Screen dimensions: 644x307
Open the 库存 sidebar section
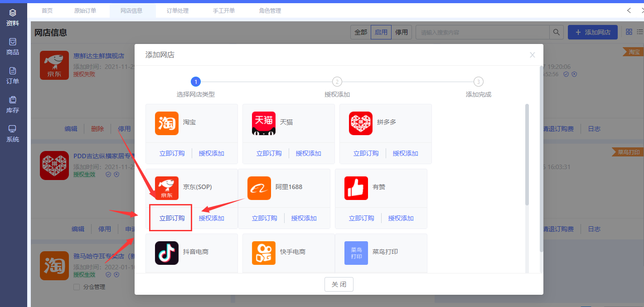(x=13, y=105)
